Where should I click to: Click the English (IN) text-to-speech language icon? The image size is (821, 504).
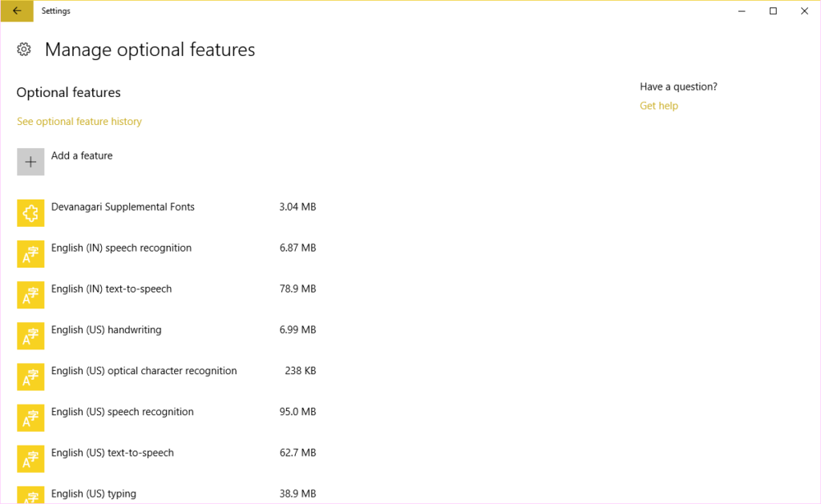click(x=30, y=295)
